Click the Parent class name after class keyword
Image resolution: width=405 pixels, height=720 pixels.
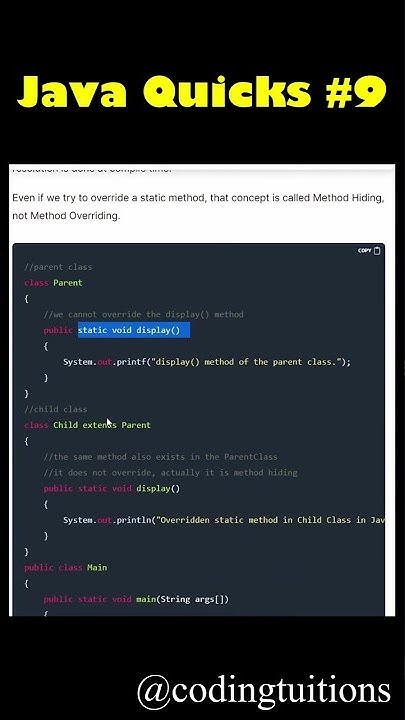68,283
